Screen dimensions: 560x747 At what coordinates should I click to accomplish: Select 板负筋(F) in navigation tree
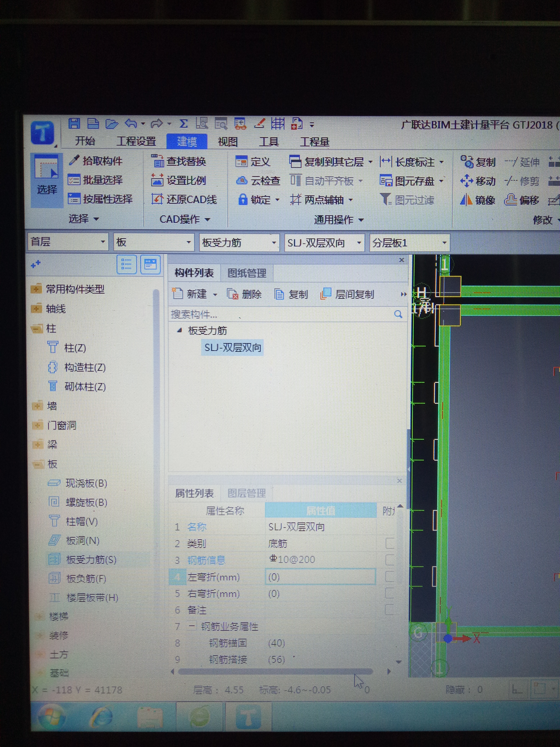[x=77, y=579]
